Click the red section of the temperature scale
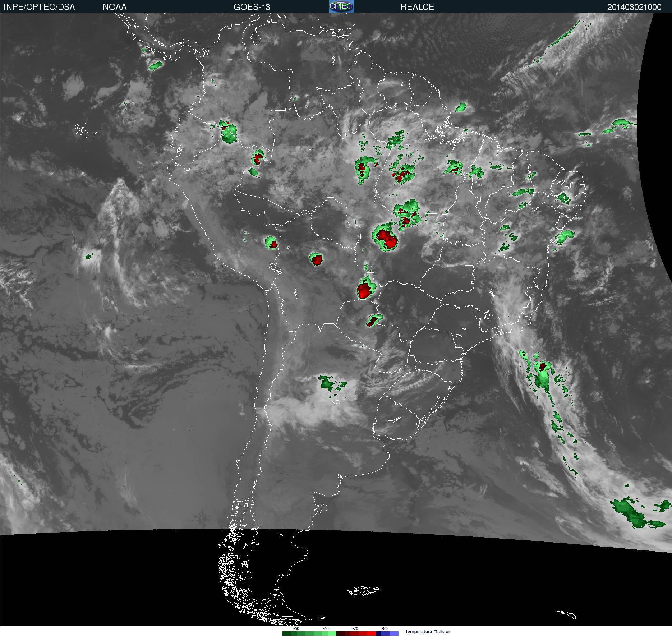672x636 pixels. 356,633
